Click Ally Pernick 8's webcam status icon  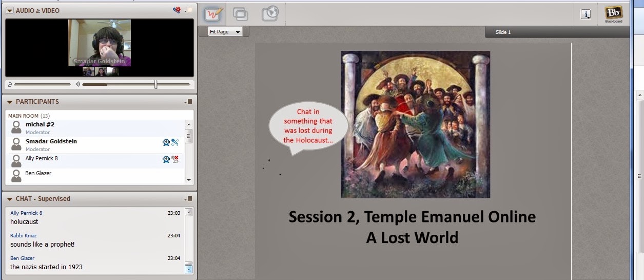[166, 159]
